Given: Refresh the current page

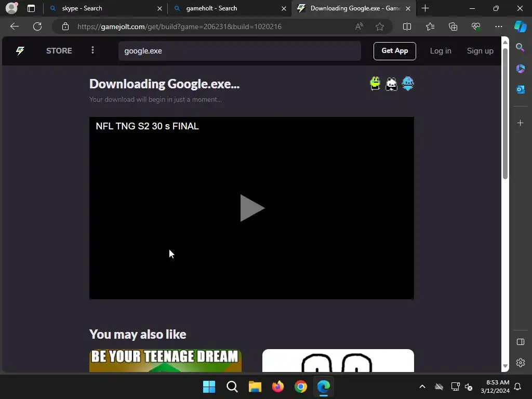Looking at the screenshot, I should coord(37,26).
